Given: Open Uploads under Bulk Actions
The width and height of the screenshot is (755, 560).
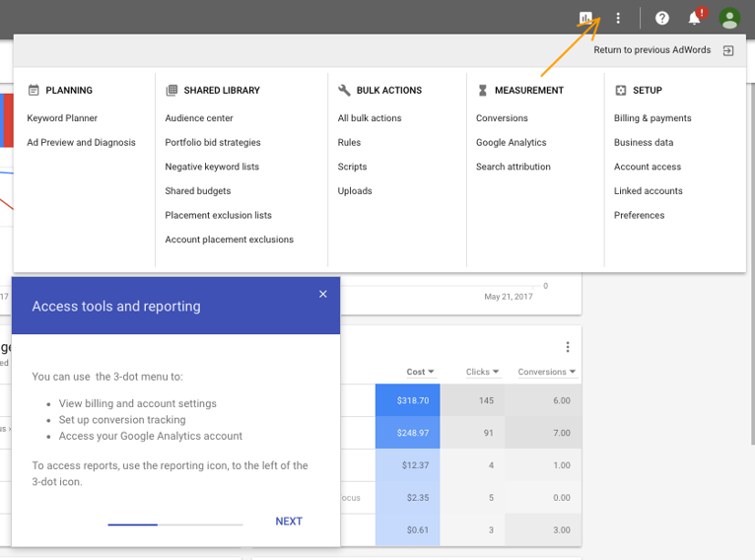Looking at the screenshot, I should tap(355, 190).
